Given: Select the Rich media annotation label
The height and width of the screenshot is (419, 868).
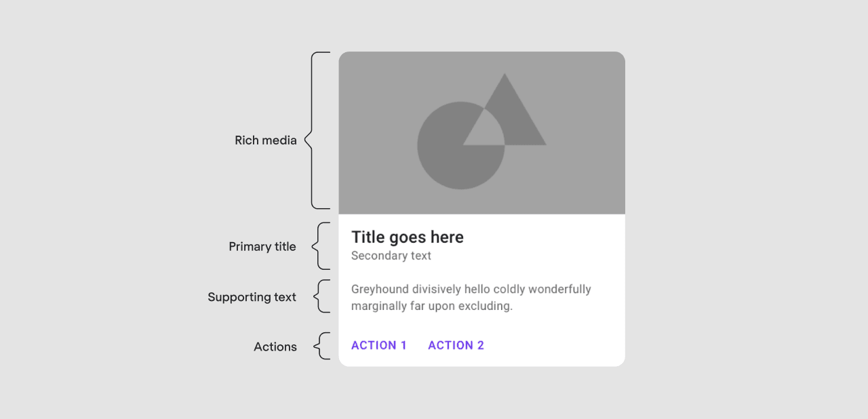Looking at the screenshot, I should click(266, 140).
